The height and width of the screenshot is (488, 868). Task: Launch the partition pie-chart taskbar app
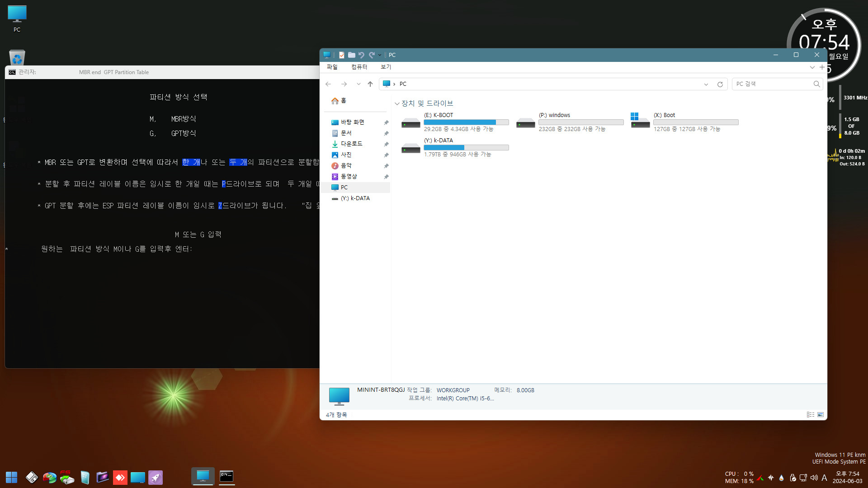pyautogui.click(x=50, y=477)
